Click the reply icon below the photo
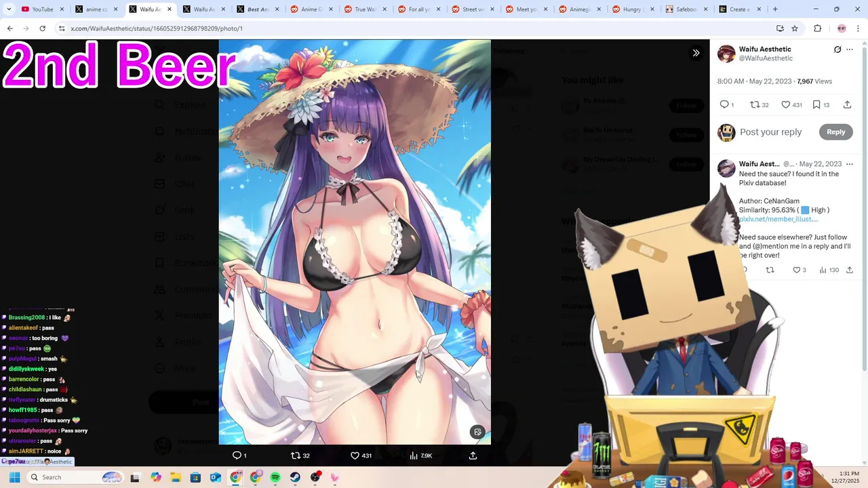The image size is (868, 488). [x=237, y=455]
